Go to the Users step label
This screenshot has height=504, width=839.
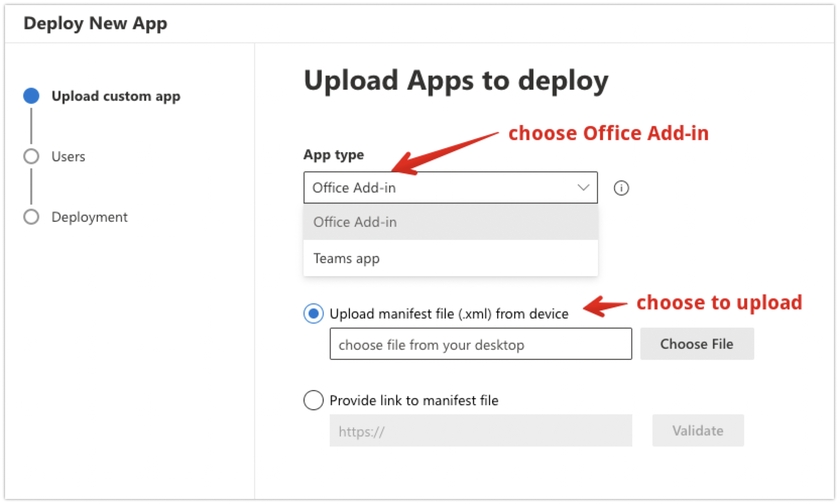(x=68, y=156)
